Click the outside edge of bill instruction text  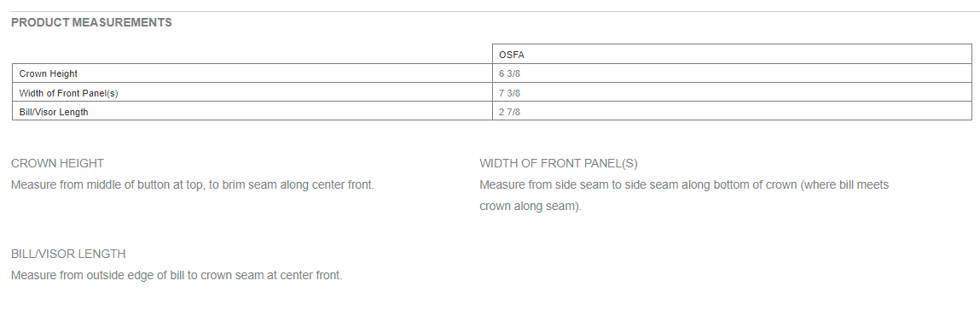(177, 276)
